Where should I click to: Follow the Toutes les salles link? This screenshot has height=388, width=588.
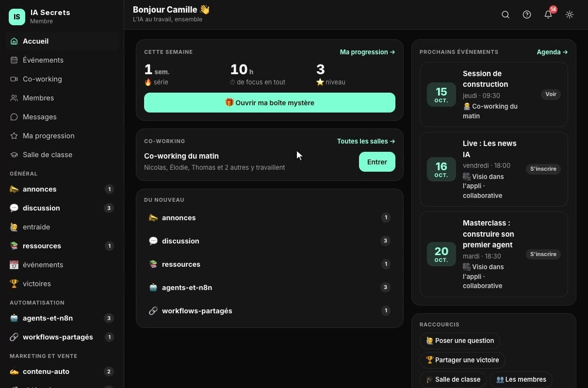[366, 141]
